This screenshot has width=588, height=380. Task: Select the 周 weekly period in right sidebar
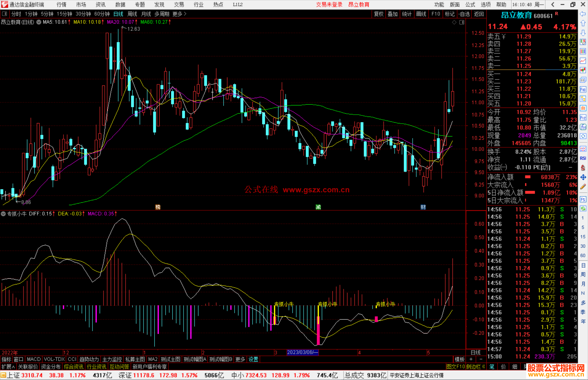(583, 275)
